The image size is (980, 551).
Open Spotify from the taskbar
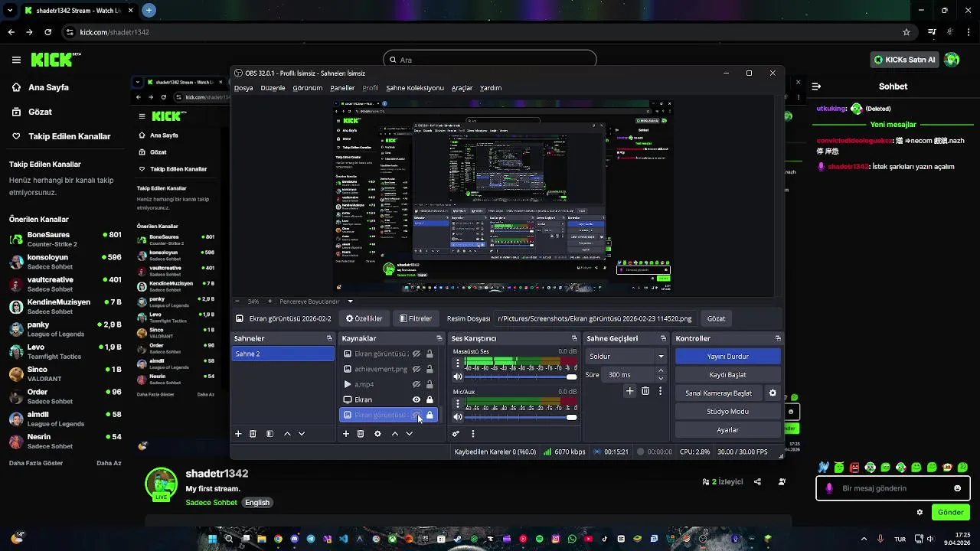click(540, 539)
